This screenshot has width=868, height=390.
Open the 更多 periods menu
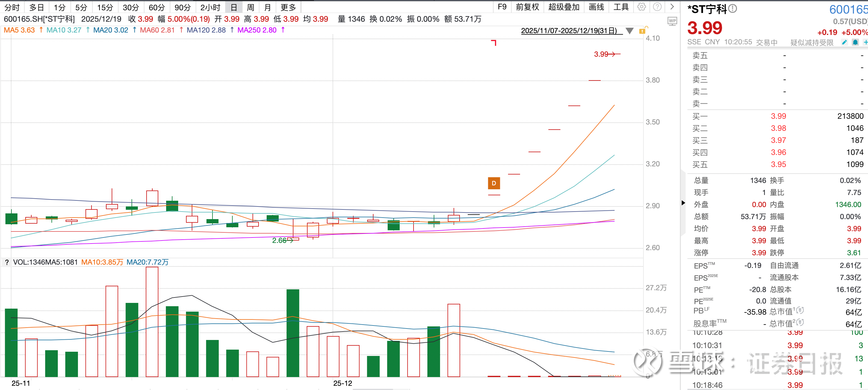[288, 7]
